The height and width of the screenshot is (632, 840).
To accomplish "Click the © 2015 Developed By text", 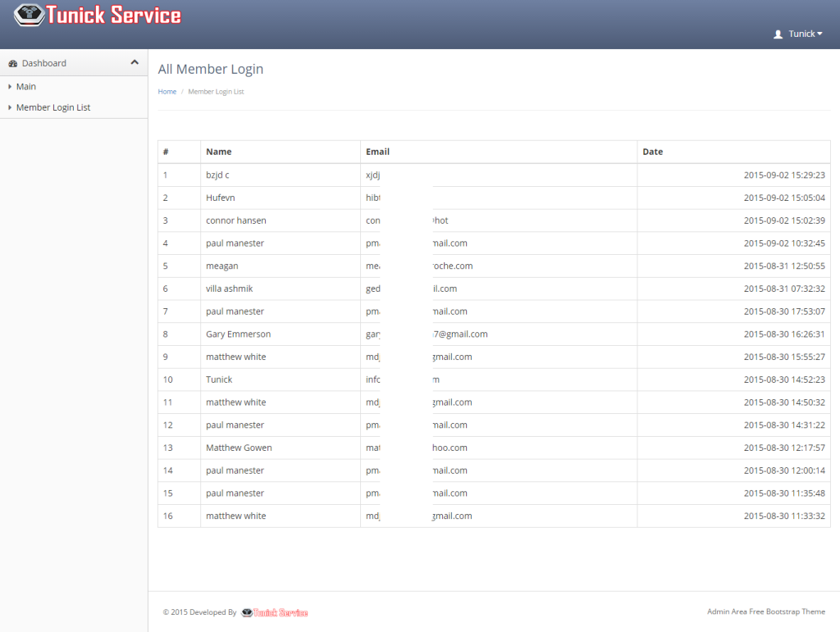I will click(200, 612).
